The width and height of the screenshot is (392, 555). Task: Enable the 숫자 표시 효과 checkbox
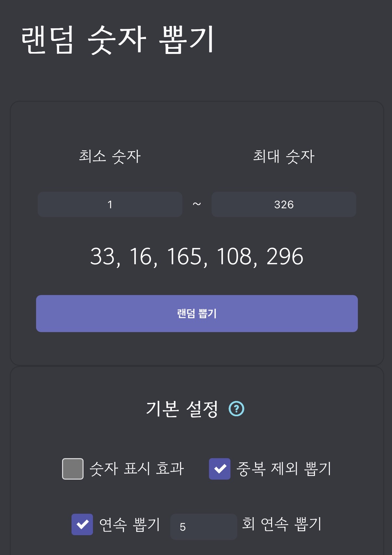point(73,469)
